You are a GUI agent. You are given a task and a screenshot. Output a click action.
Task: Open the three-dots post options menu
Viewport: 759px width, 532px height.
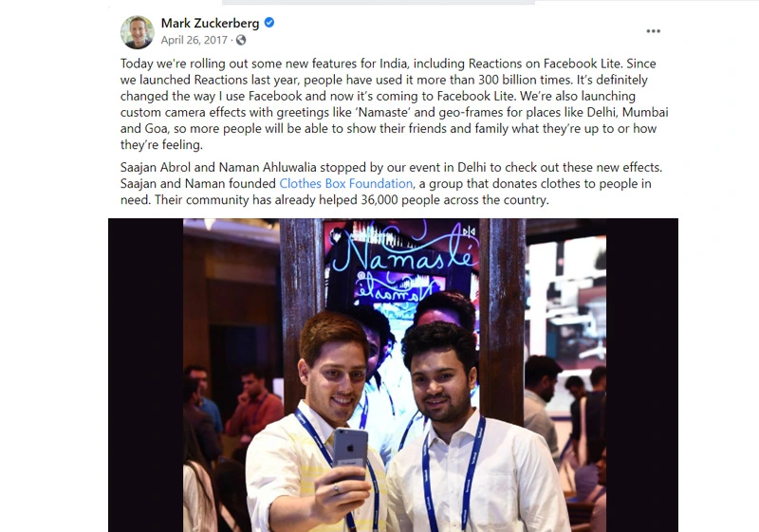click(653, 31)
